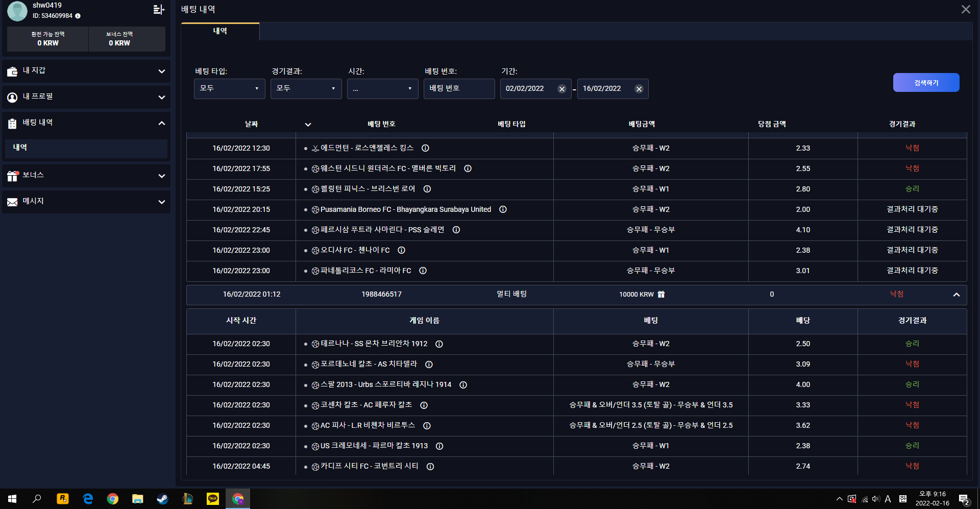Open info icon for 스팔 2013 match
The image size is (980, 509).
pos(463,385)
